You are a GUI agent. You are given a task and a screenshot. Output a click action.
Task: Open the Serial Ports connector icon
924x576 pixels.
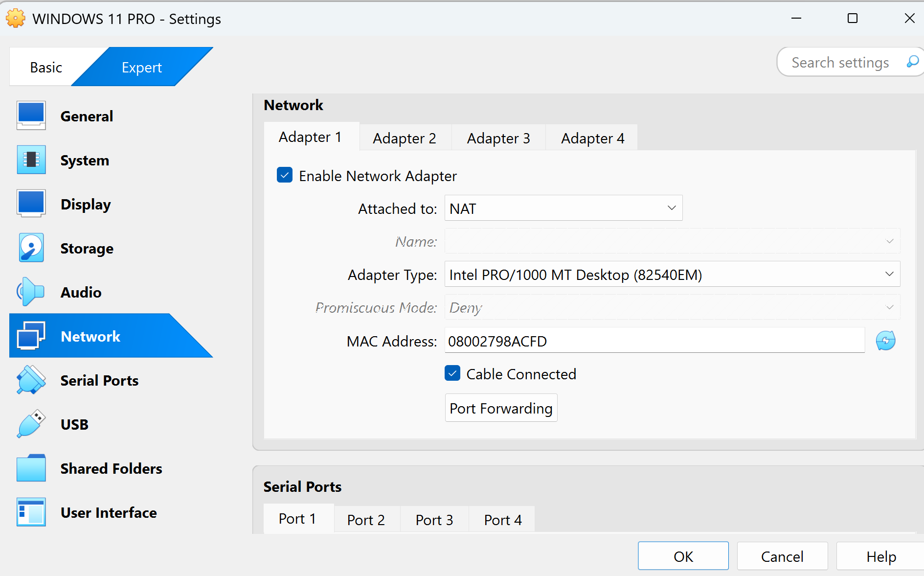click(31, 380)
